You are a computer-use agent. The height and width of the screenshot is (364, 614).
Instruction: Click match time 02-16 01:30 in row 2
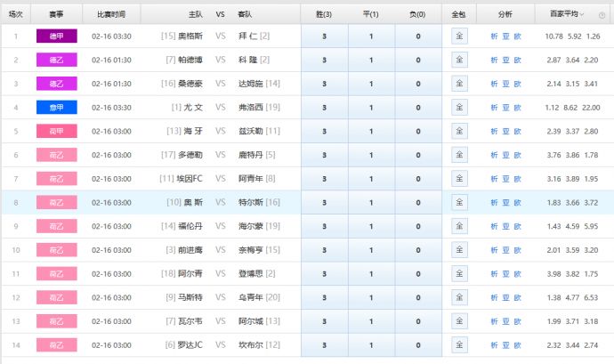[x=111, y=60]
